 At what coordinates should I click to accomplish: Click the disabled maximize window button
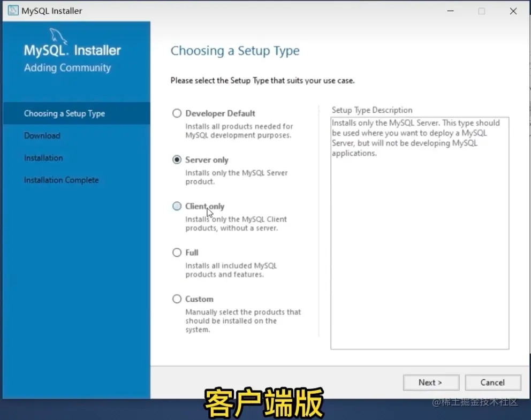(482, 11)
